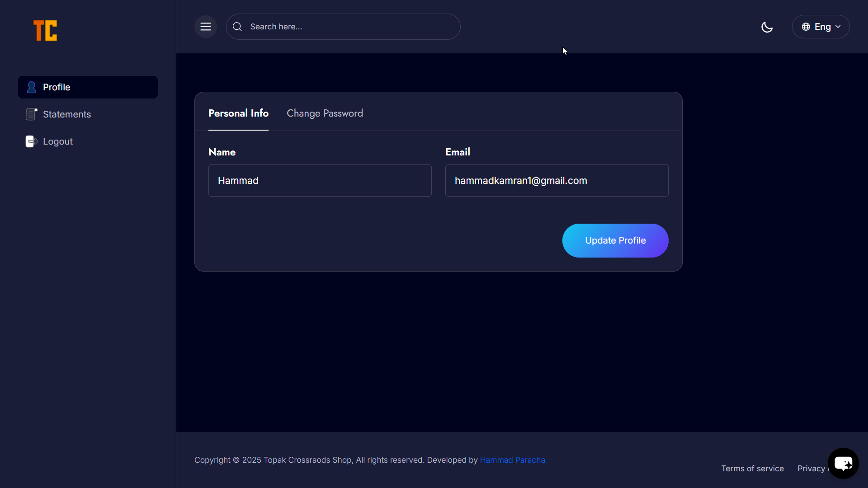Switch to the Change Password tab

(x=325, y=113)
